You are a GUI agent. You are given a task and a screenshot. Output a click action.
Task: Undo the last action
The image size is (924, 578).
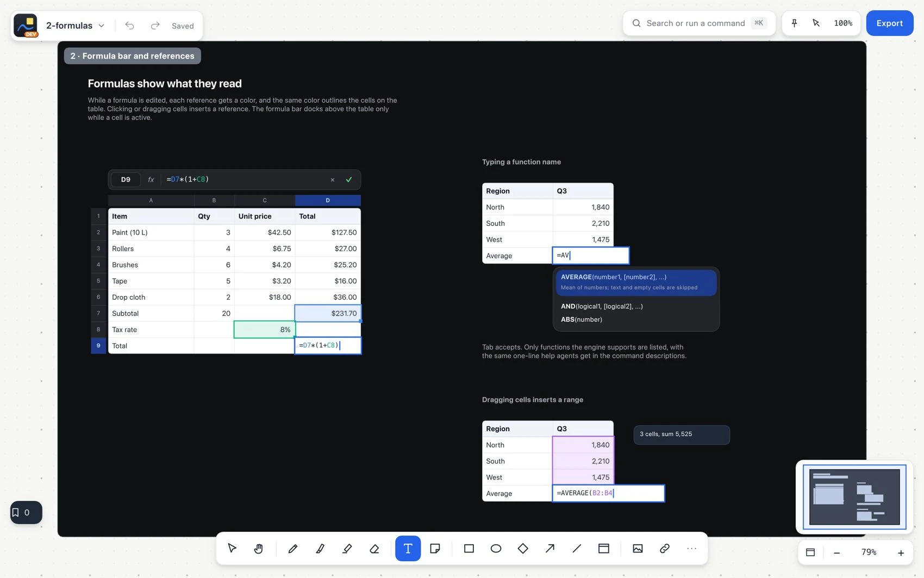[129, 26]
